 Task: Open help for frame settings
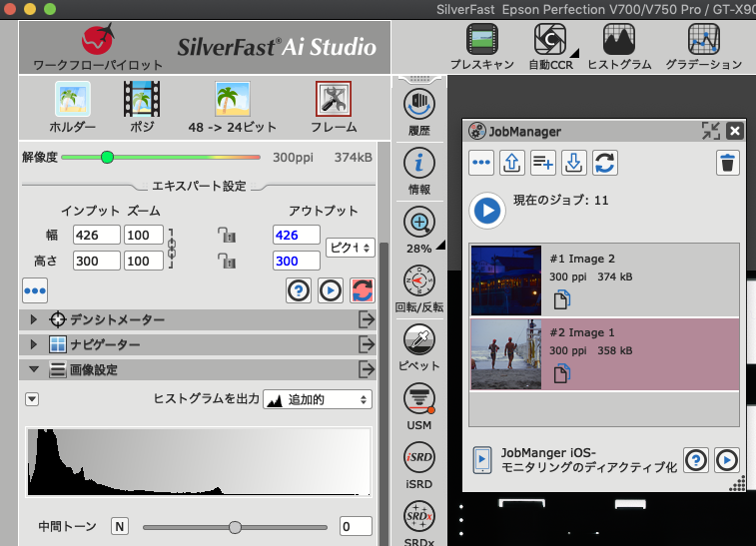coord(299,290)
